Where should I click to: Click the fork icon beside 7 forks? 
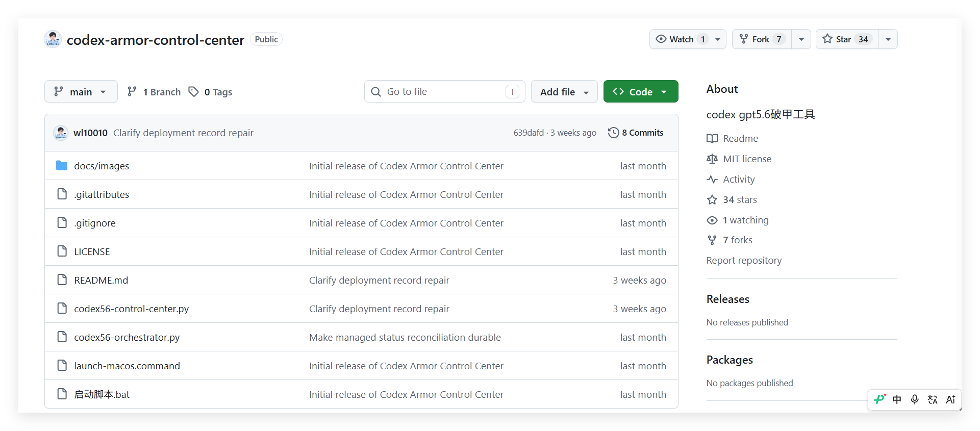pyautogui.click(x=712, y=240)
